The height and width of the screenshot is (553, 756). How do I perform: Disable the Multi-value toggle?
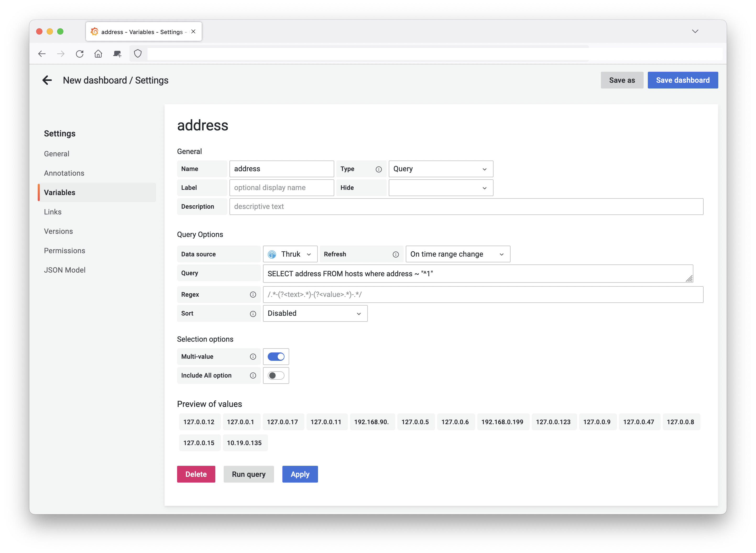point(276,357)
